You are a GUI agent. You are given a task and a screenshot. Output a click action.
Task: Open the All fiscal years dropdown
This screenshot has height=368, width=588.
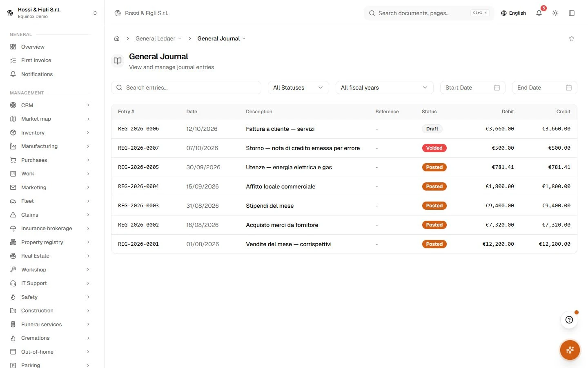pyautogui.click(x=384, y=88)
